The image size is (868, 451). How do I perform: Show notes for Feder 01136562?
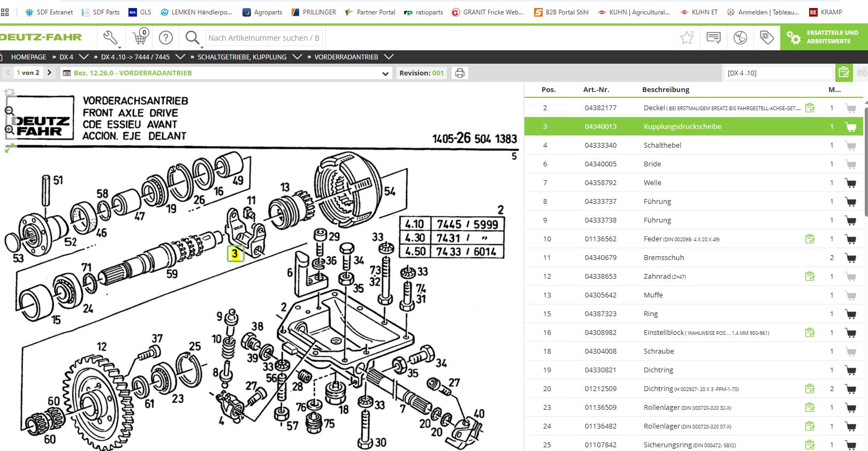click(810, 239)
